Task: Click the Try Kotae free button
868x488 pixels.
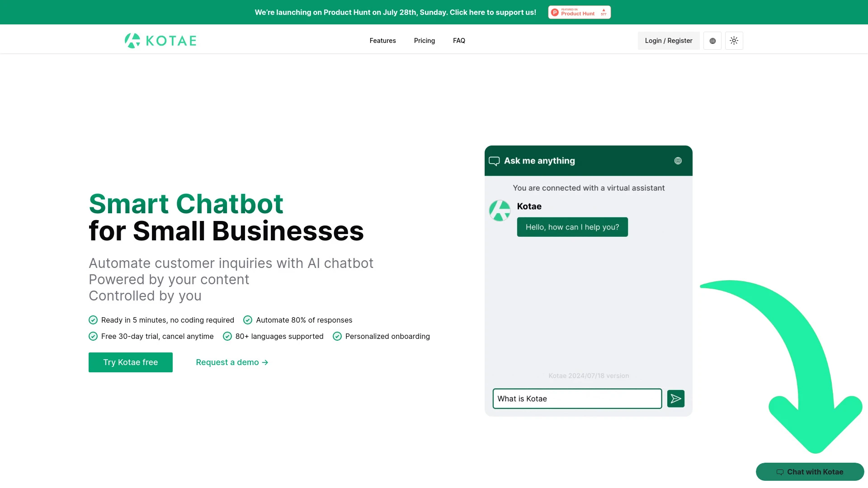Action: (130, 362)
